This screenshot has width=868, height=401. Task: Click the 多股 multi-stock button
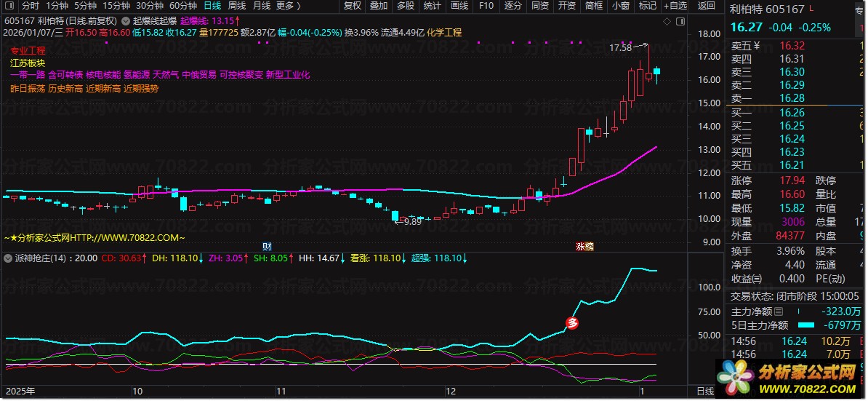tap(406, 6)
